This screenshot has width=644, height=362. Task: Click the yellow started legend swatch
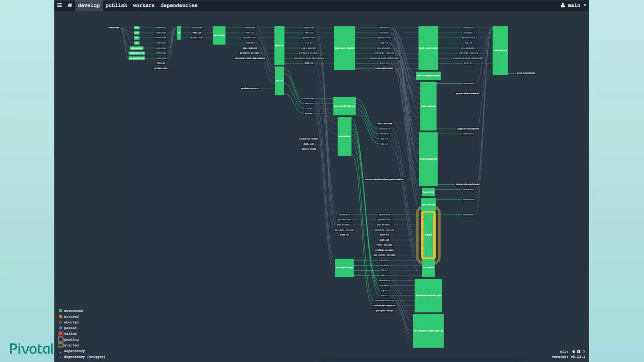(x=61, y=345)
